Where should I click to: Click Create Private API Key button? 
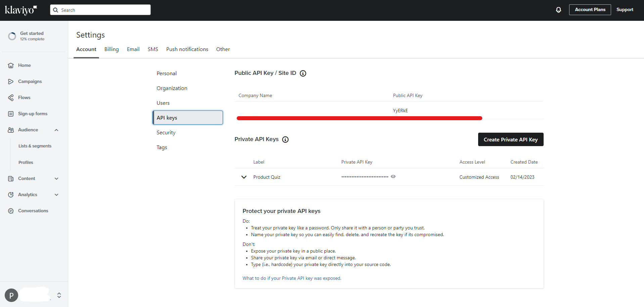click(x=511, y=139)
